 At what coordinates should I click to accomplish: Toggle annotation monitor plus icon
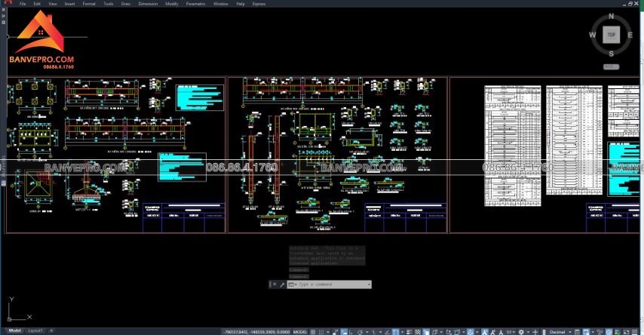coord(535,331)
